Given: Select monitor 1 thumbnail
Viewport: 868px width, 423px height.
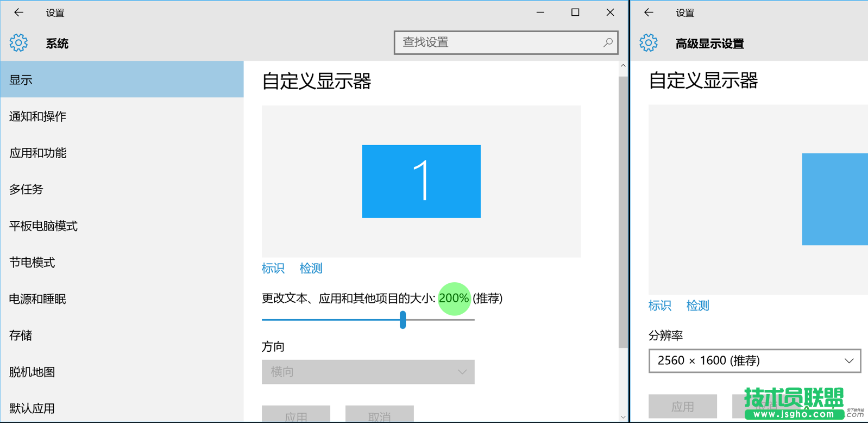Looking at the screenshot, I should (422, 181).
